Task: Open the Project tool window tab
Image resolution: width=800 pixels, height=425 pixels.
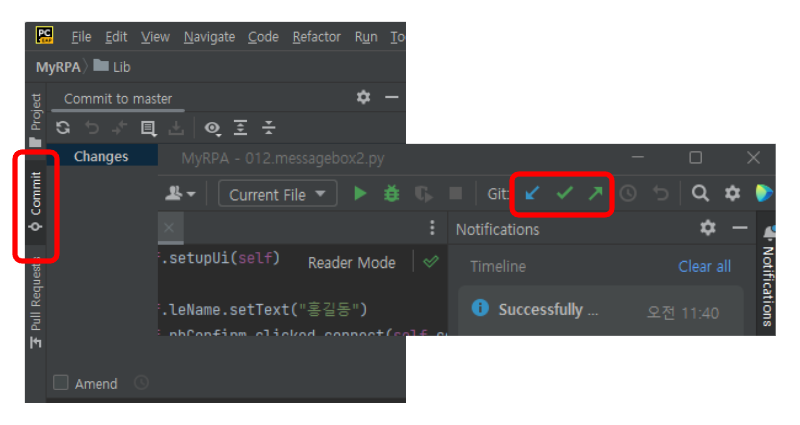Action: coord(35,120)
